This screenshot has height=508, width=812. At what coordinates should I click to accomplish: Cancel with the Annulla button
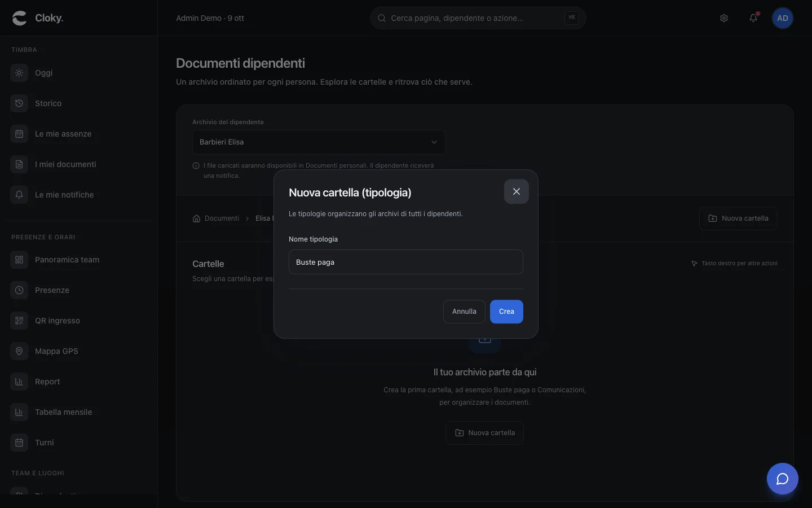click(x=464, y=312)
